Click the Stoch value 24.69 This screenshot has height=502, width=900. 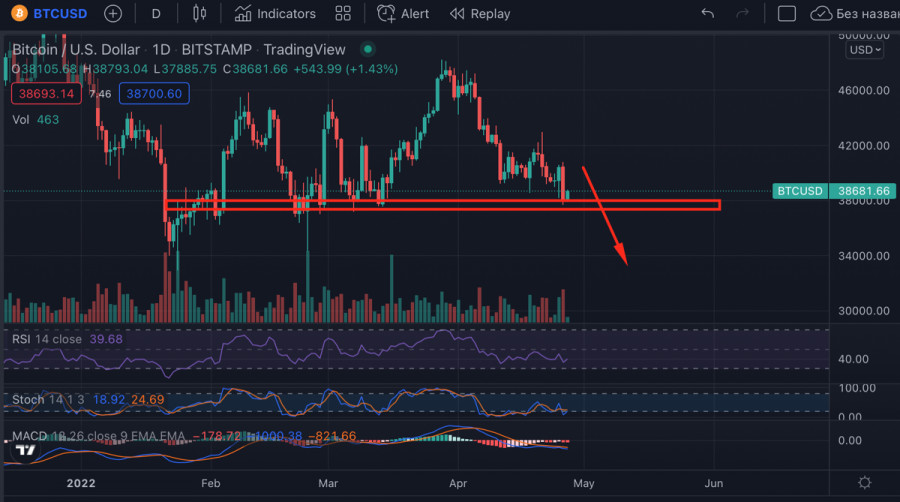coord(148,399)
